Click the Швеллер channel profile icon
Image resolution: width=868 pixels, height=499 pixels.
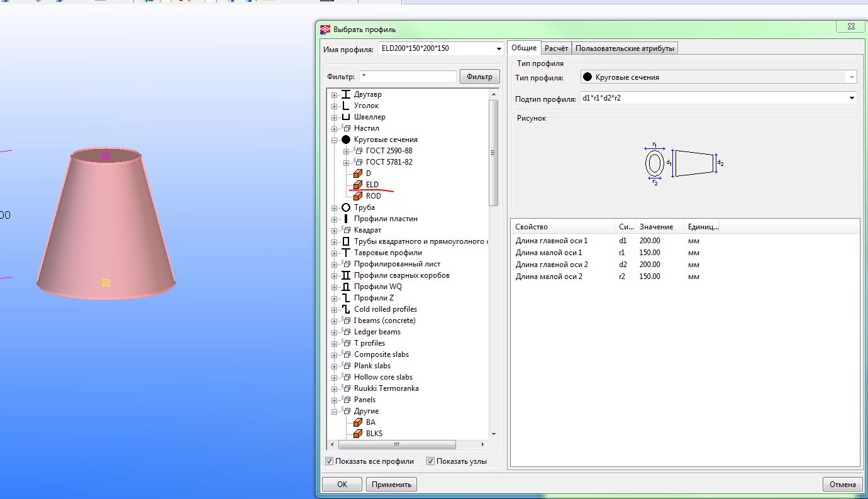click(x=346, y=117)
